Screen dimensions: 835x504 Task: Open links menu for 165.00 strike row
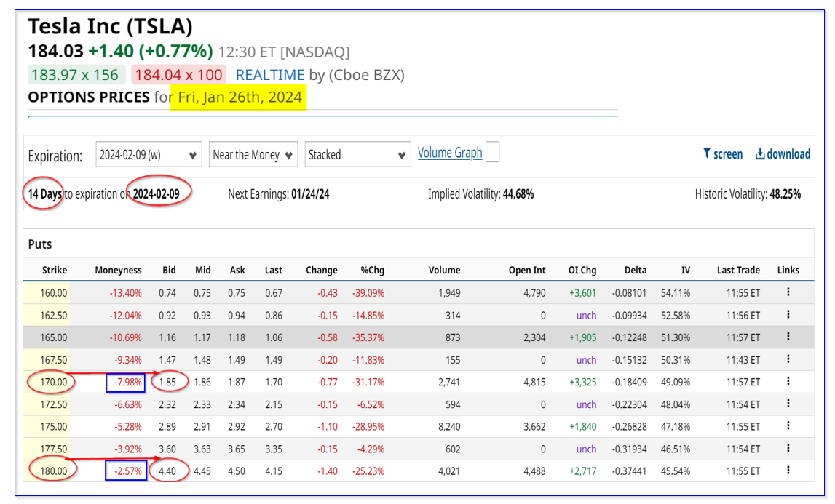(x=788, y=337)
